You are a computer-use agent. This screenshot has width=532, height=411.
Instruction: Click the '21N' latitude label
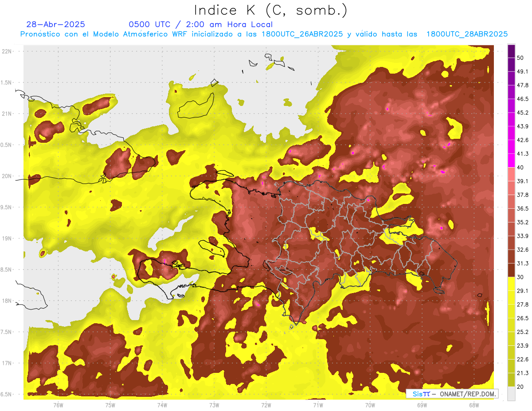tap(8, 114)
